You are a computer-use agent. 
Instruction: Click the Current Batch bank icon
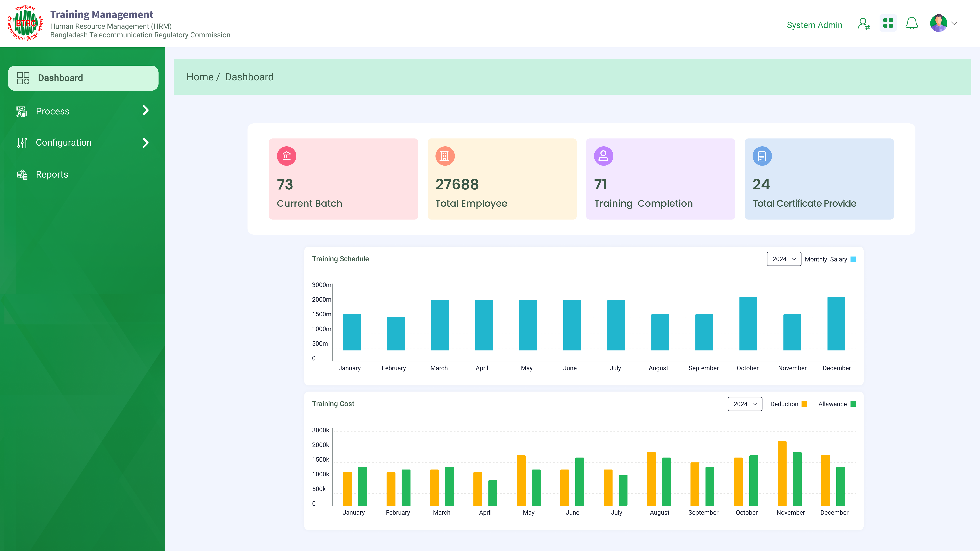click(286, 156)
